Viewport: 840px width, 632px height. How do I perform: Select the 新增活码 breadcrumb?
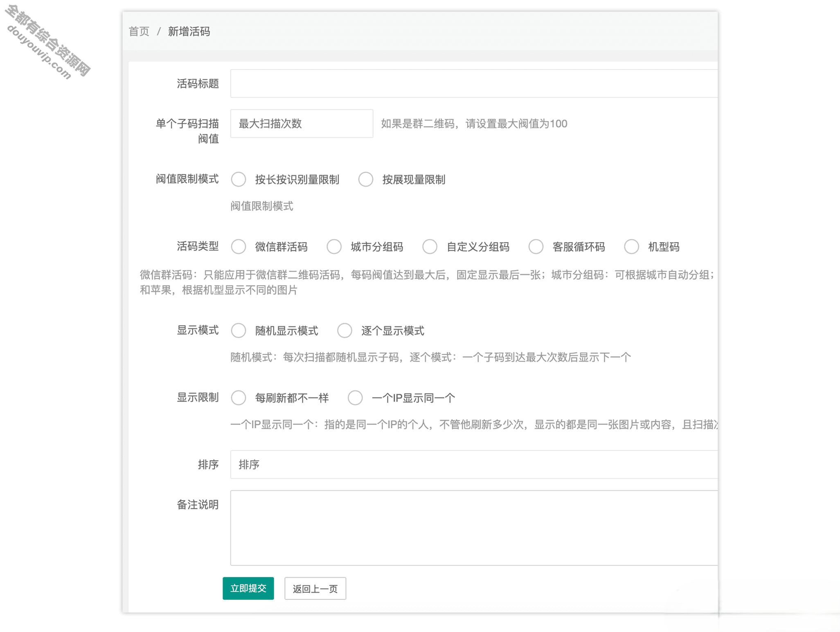(x=189, y=31)
